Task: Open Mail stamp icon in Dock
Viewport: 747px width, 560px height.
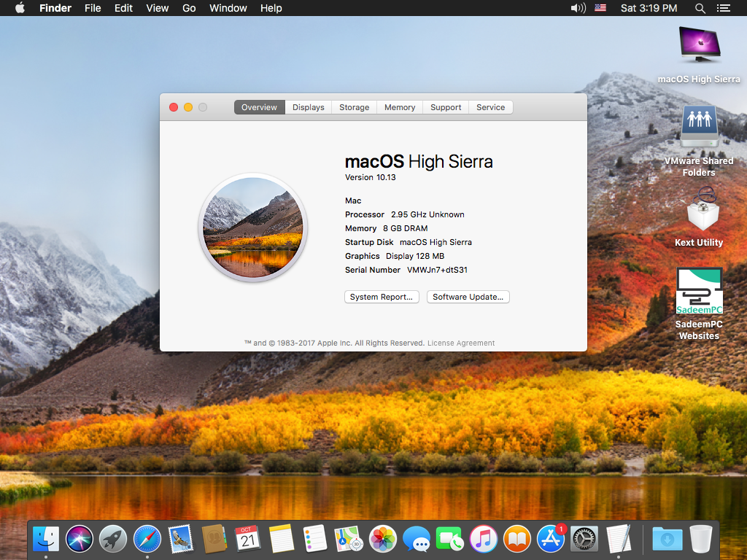Action: [x=181, y=539]
